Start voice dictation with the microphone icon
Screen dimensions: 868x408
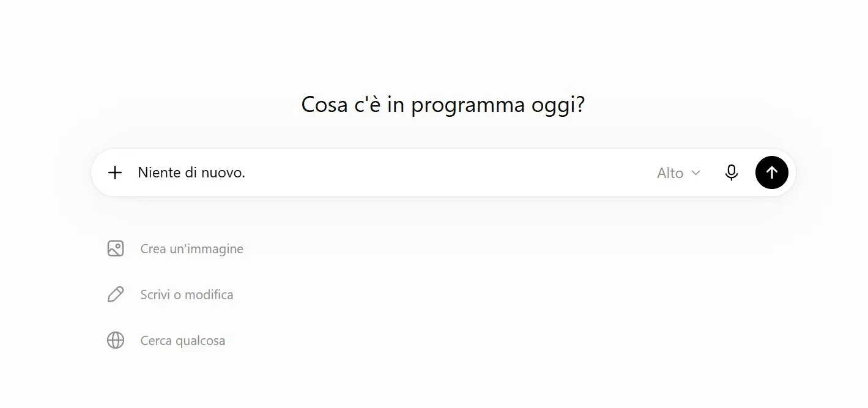click(x=731, y=172)
